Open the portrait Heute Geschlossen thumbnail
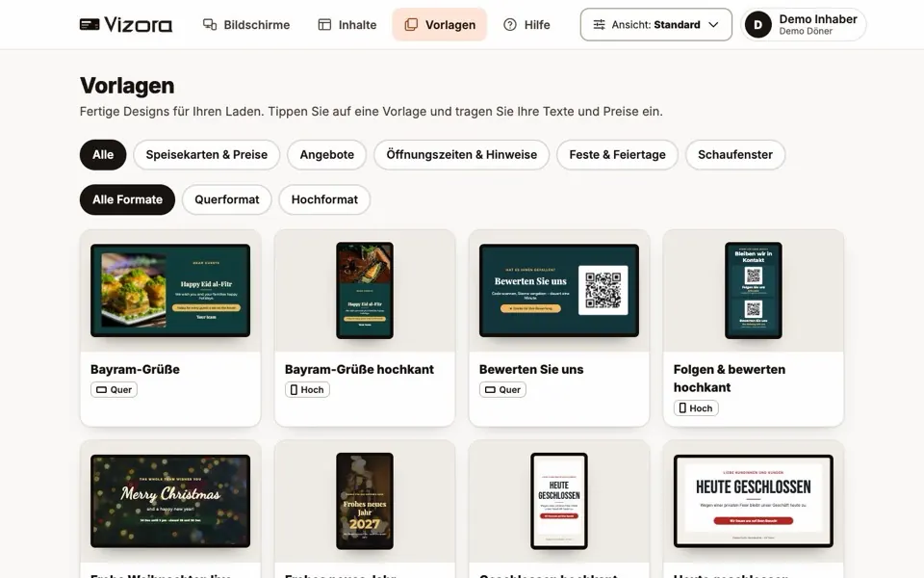 click(x=558, y=501)
